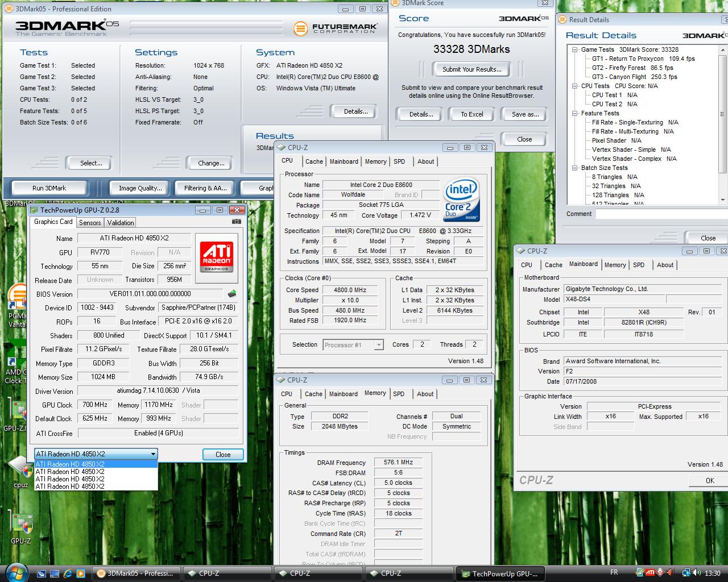Viewport: 728px width, 582px height.
Task: Click Change... under Settings
Action: pyautogui.click(x=211, y=163)
